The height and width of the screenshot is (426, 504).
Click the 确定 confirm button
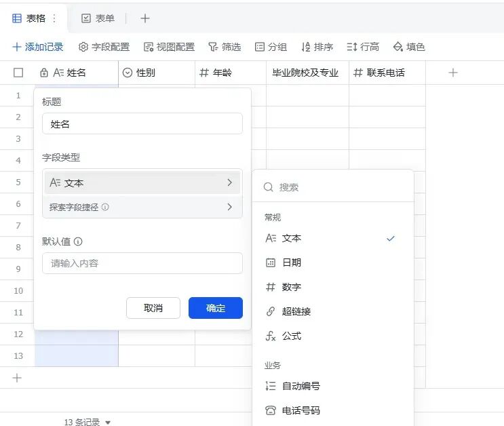click(x=216, y=308)
